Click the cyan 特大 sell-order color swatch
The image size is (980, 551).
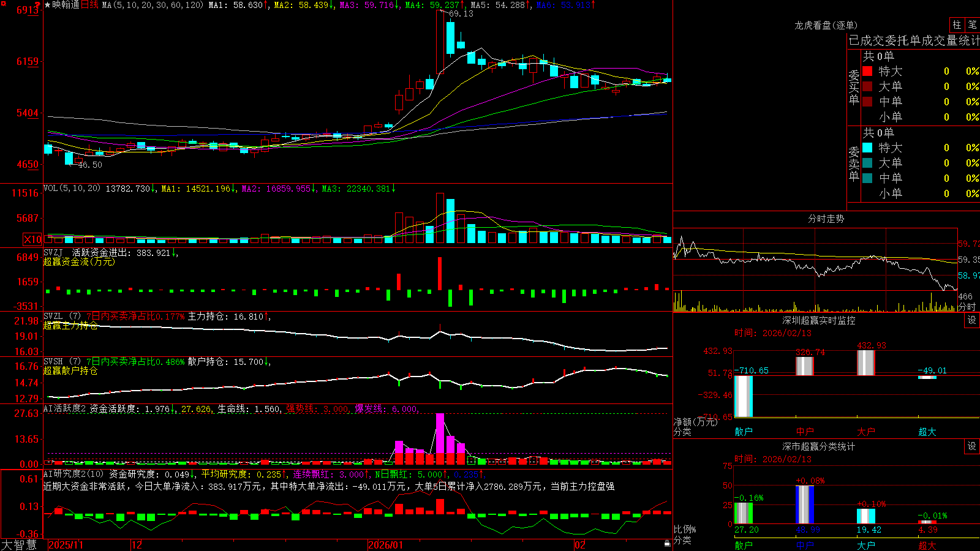coord(867,148)
